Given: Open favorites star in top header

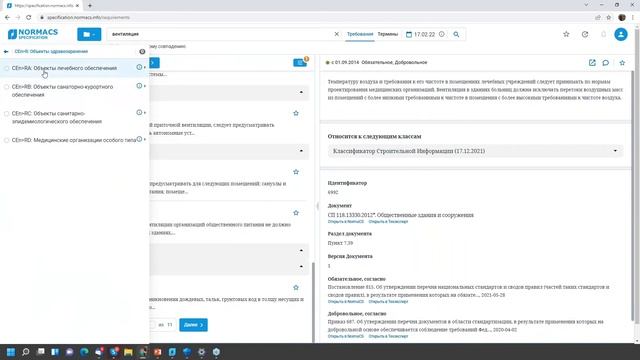Looking at the screenshot, I should tap(566, 34).
